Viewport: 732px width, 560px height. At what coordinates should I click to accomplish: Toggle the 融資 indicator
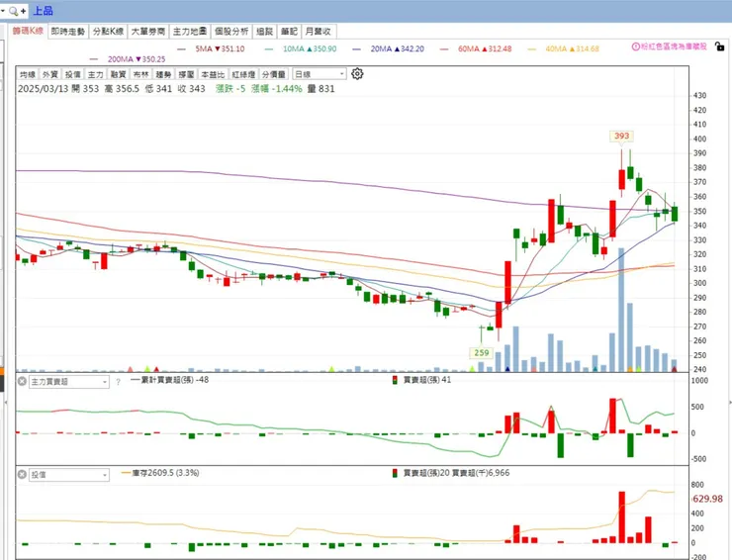click(x=118, y=74)
